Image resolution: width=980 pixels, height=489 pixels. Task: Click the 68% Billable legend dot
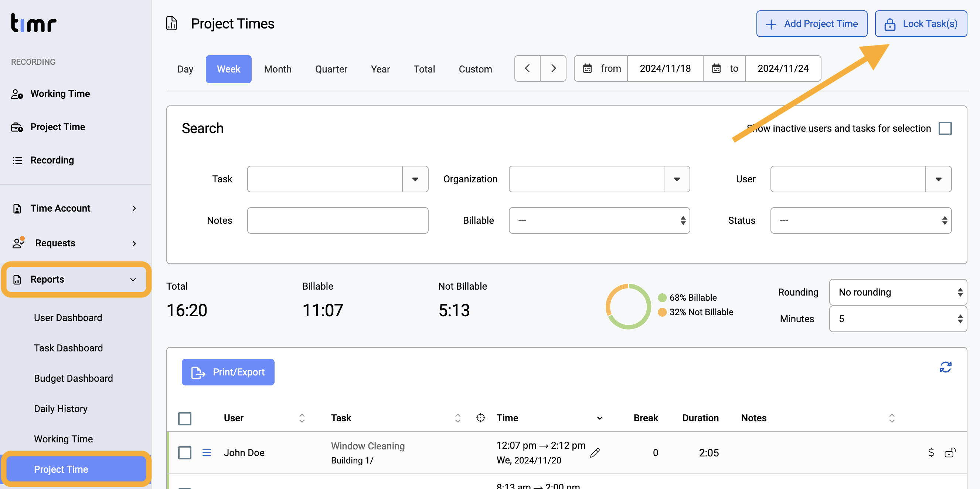[x=662, y=297]
